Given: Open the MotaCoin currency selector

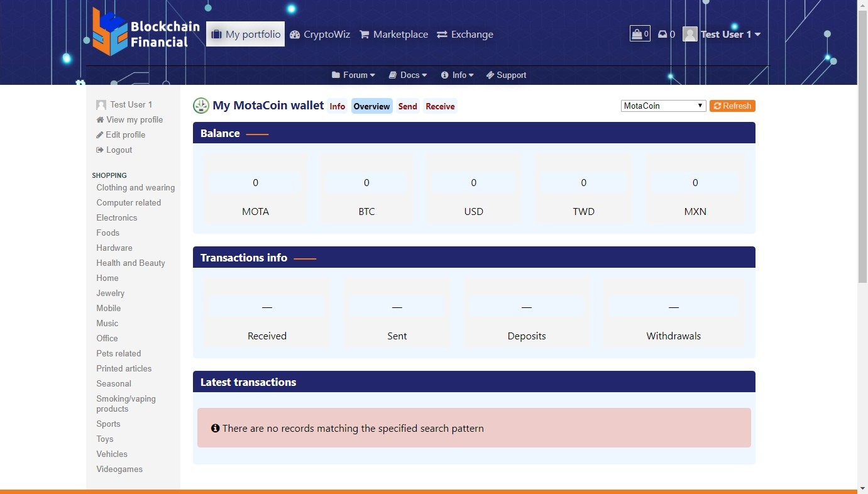Looking at the screenshot, I should point(663,106).
